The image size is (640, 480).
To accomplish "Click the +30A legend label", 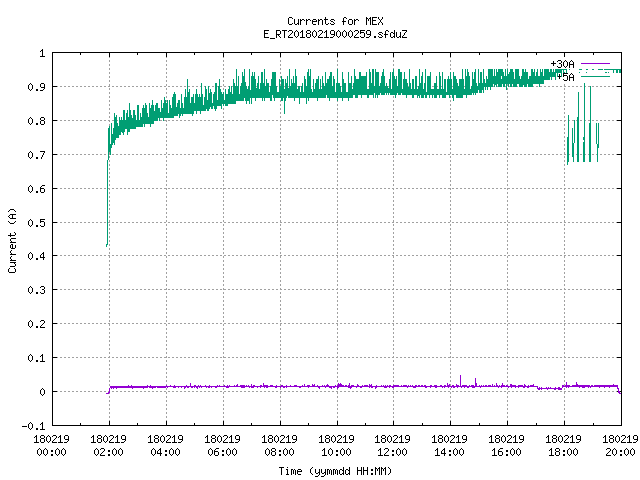I will (x=562, y=64).
